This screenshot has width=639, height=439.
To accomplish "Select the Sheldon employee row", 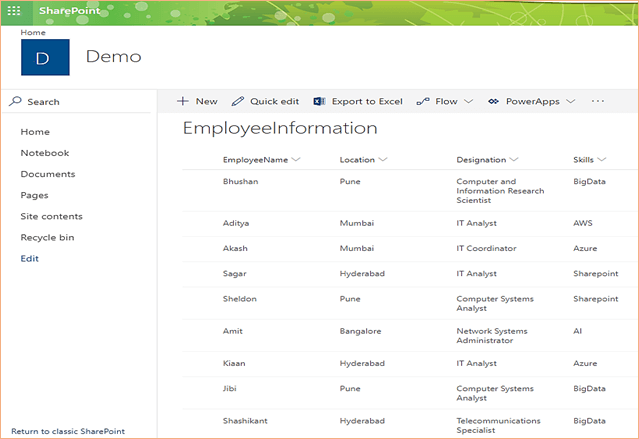I will [x=410, y=303].
